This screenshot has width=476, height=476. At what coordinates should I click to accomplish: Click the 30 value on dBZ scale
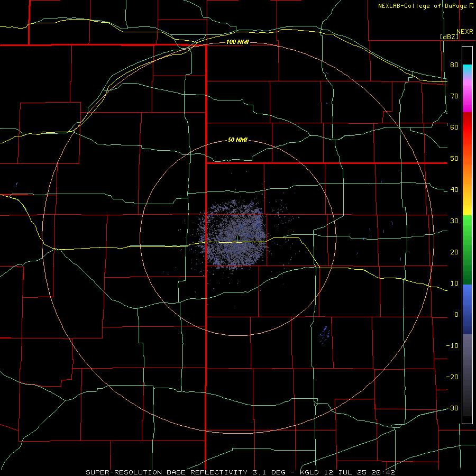click(x=454, y=221)
